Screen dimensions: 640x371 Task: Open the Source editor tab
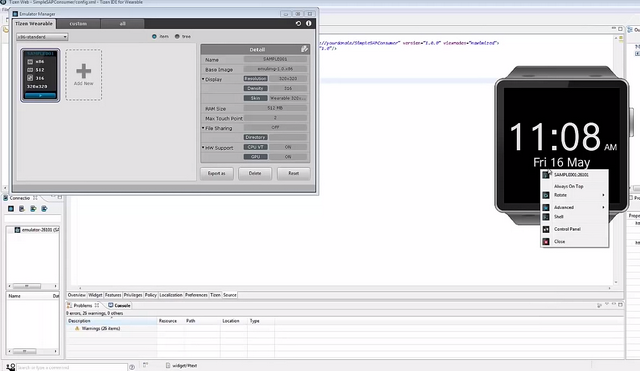[230, 295]
